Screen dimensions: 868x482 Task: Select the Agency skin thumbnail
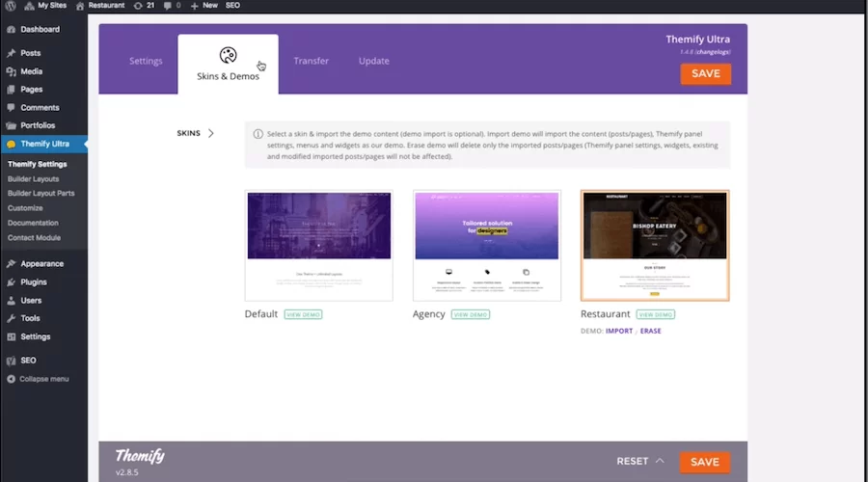click(487, 246)
